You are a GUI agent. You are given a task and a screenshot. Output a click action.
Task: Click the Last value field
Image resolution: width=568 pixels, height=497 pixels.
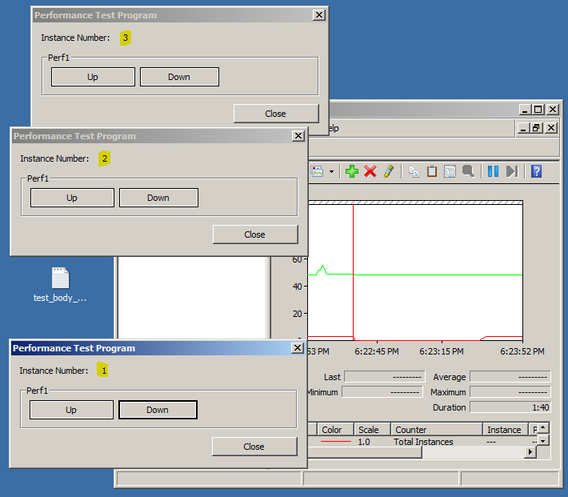click(x=384, y=377)
